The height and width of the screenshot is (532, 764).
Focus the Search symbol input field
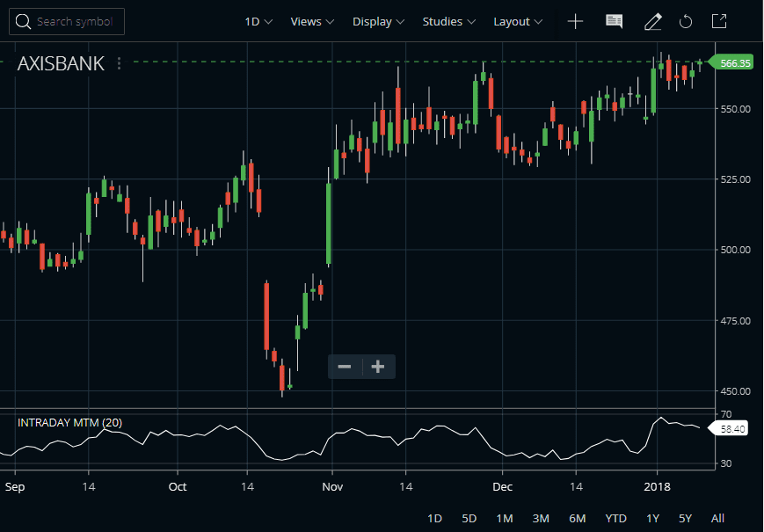click(67, 21)
